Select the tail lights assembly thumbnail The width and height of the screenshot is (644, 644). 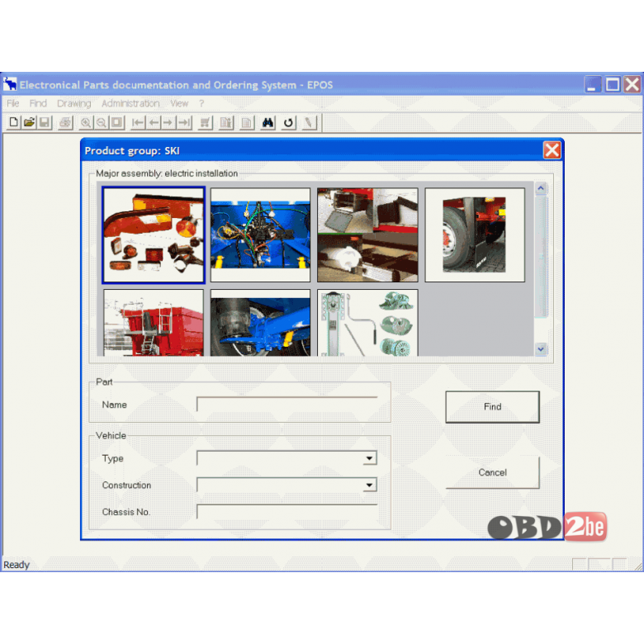coord(154,234)
